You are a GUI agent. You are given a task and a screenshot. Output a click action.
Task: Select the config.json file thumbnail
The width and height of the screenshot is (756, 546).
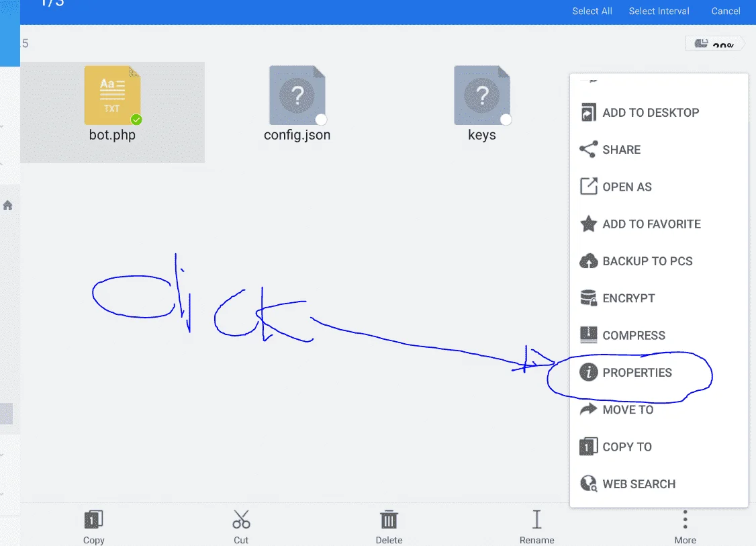click(x=297, y=95)
